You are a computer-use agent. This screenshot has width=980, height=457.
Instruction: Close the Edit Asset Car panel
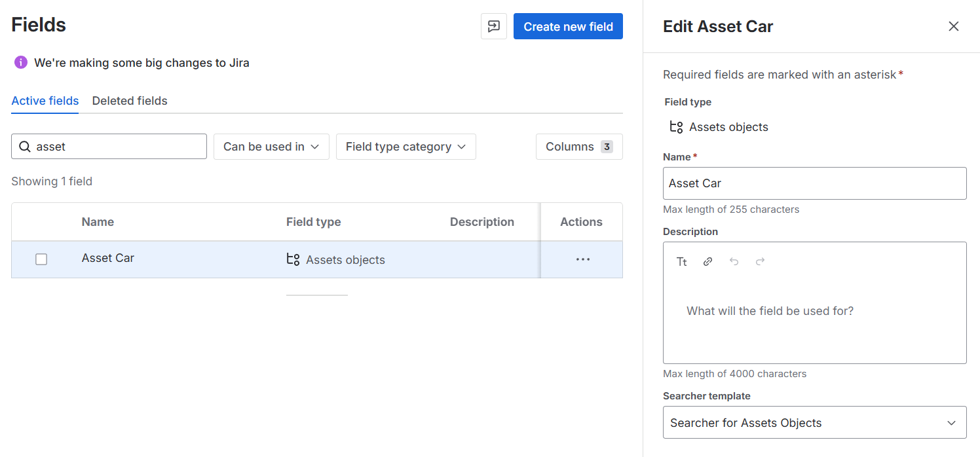(x=953, y=26)
